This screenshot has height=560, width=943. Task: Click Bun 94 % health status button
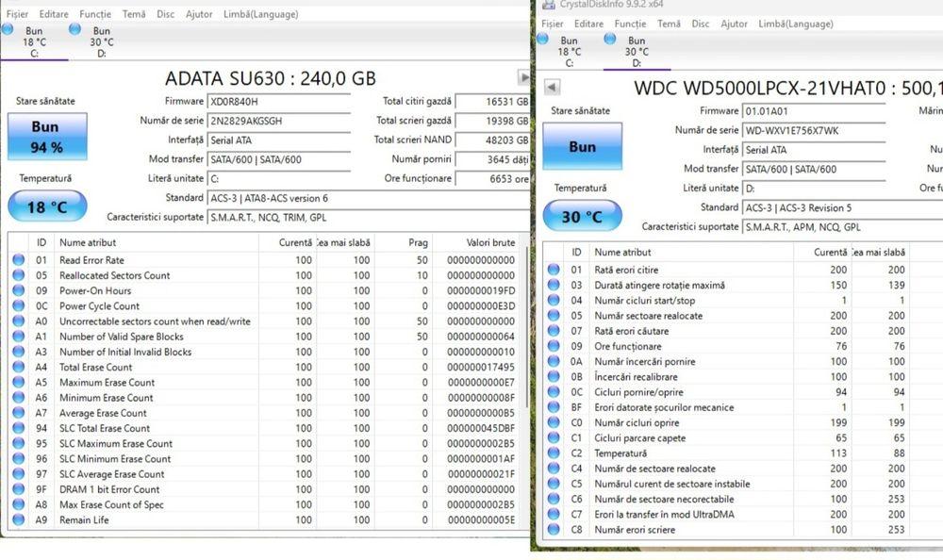47,137
